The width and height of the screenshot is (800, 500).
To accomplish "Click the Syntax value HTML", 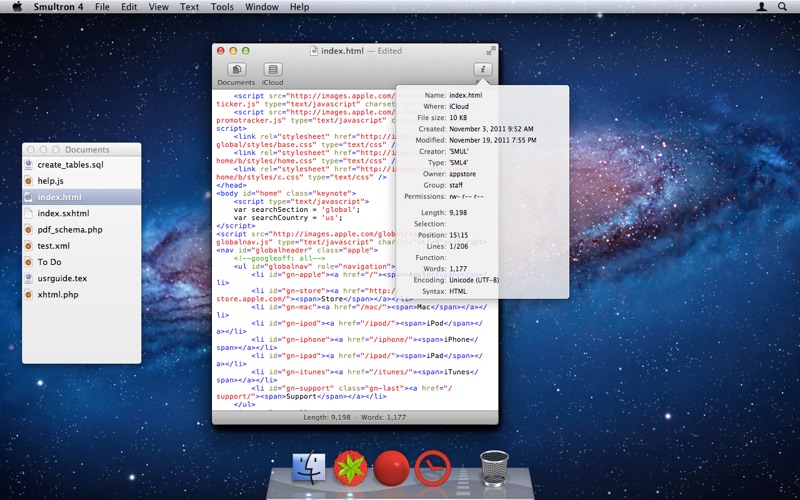I will 458,291.
